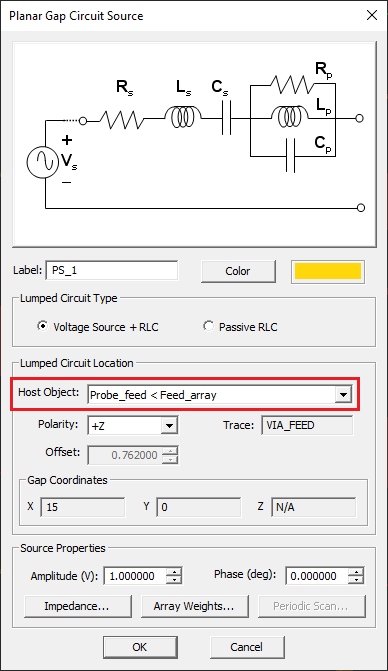Close the Planar Gap Circuit Source dialog
Viewport: 388px width, 671px height.
(x=372, y=16)
